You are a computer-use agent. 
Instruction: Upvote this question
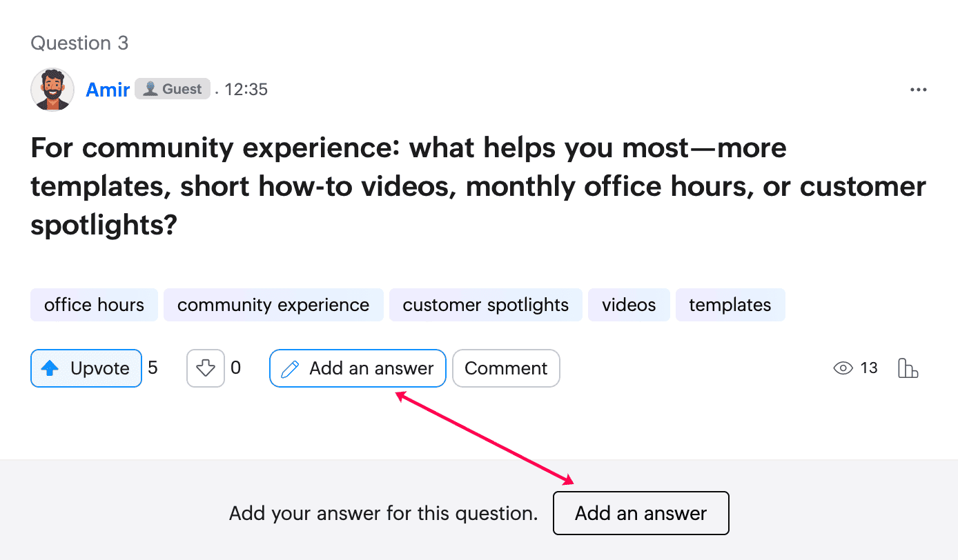pos(86,368)
